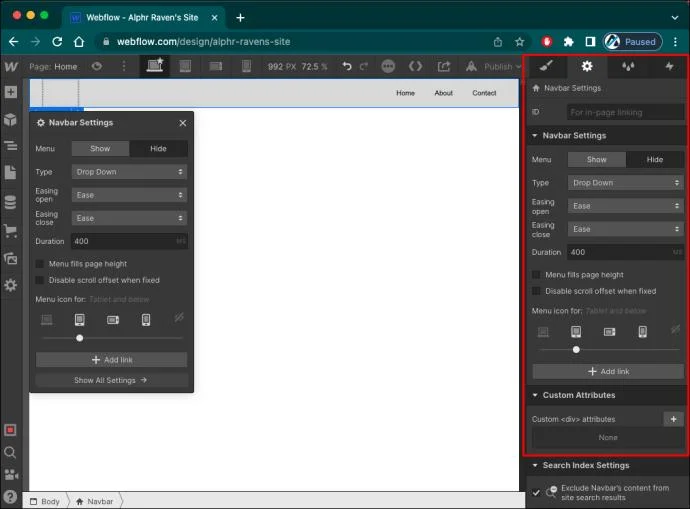Click Show All Settings link
Screen dimensions: 690x509
click(111, 380)
